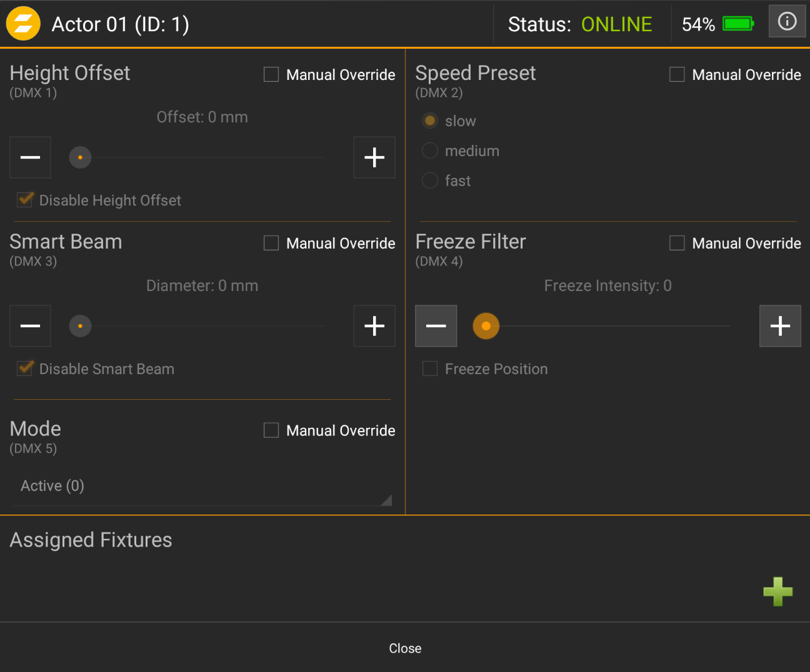Uncheck Disable Height Offset
Viewport: 810px width, 672px height.
24,199
